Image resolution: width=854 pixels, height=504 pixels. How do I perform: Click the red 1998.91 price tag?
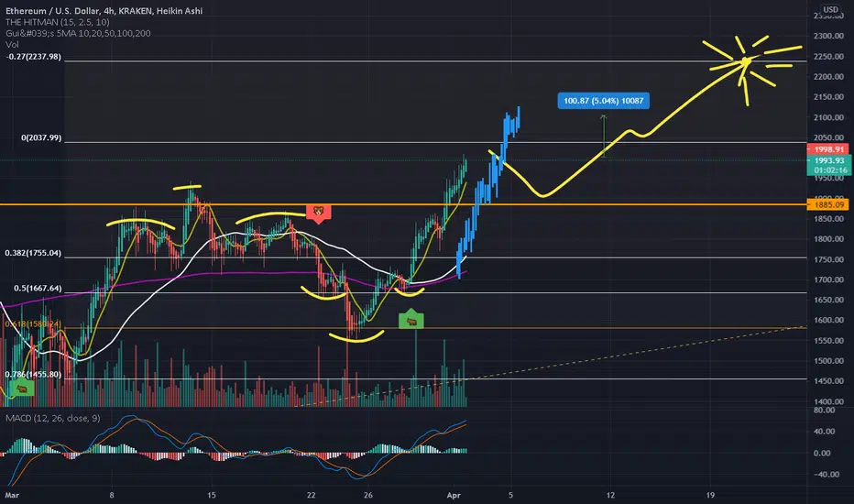[827, 149]
